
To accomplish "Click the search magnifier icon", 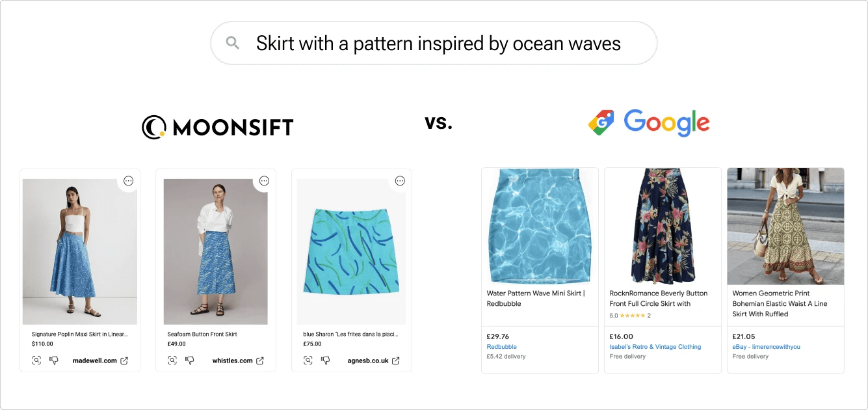I will coord(232,43).
